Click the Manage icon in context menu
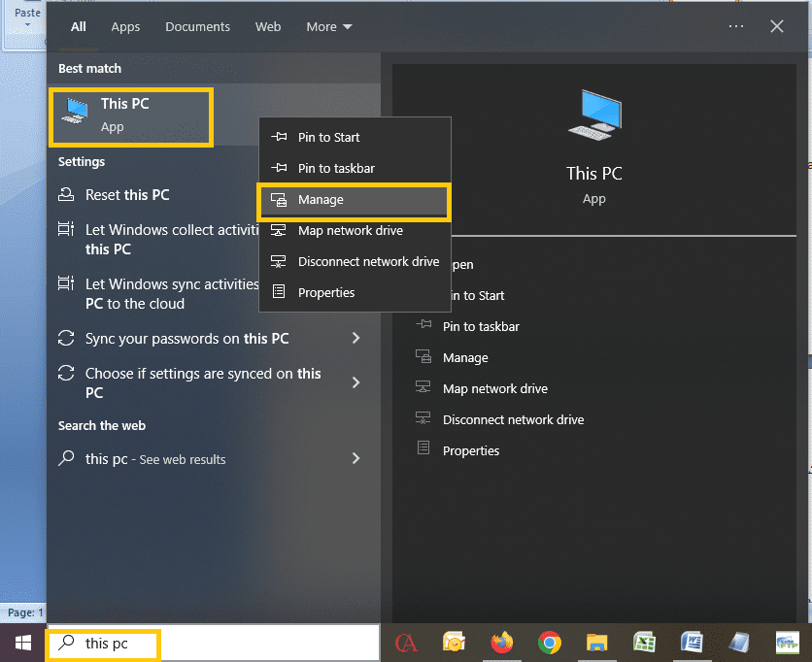 [279, 199]
